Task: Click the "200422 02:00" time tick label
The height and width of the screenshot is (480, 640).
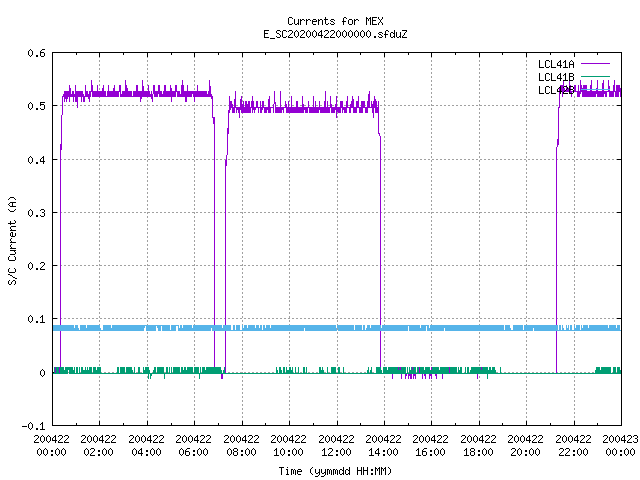Action: point(98,446)
